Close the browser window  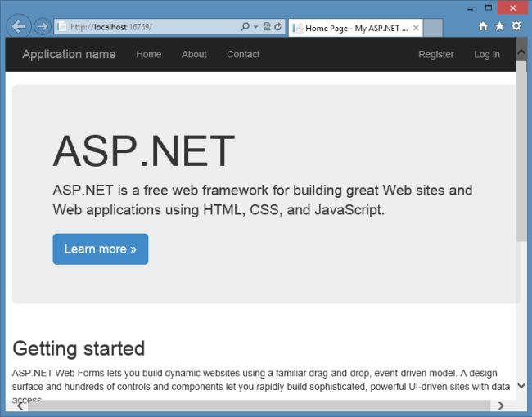(512, 8)
